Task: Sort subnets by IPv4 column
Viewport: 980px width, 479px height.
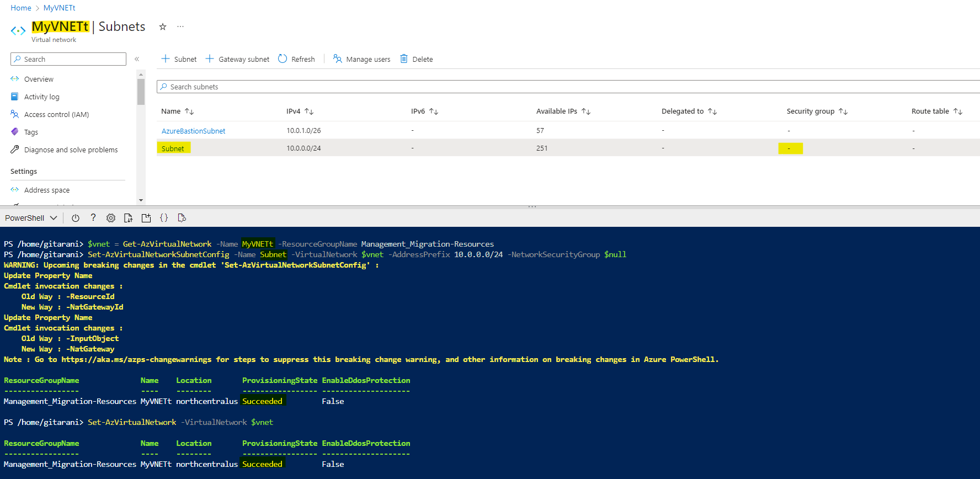Action: coord(300,111)
